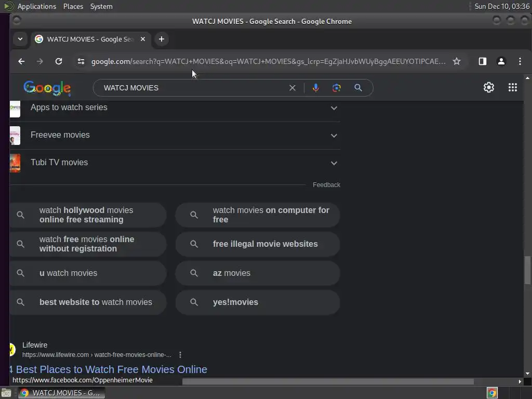The image size is (532, 399).
Task: Click the Freevee movies thumbnail
Action: [x=15, y=136]
